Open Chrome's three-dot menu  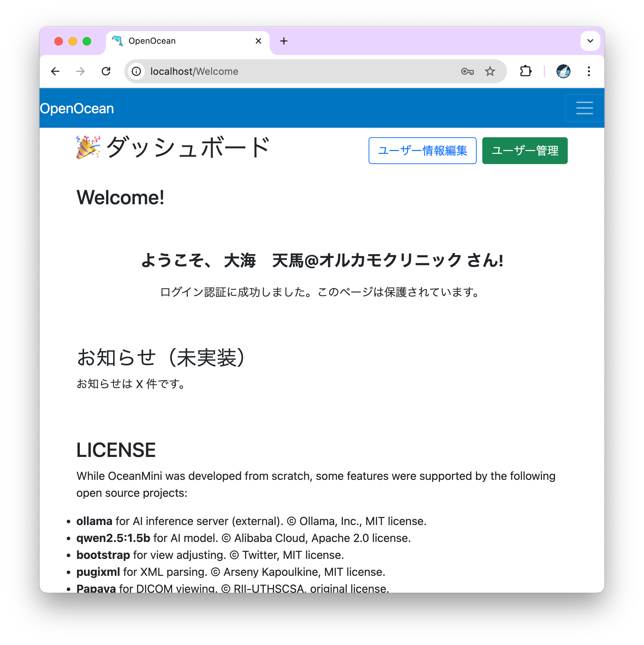(589, 72)
